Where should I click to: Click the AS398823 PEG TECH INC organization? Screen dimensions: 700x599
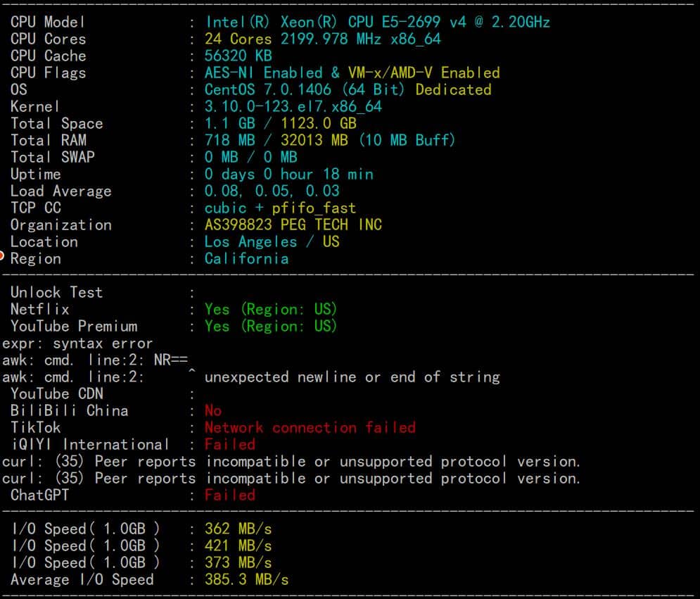[293, 225]
